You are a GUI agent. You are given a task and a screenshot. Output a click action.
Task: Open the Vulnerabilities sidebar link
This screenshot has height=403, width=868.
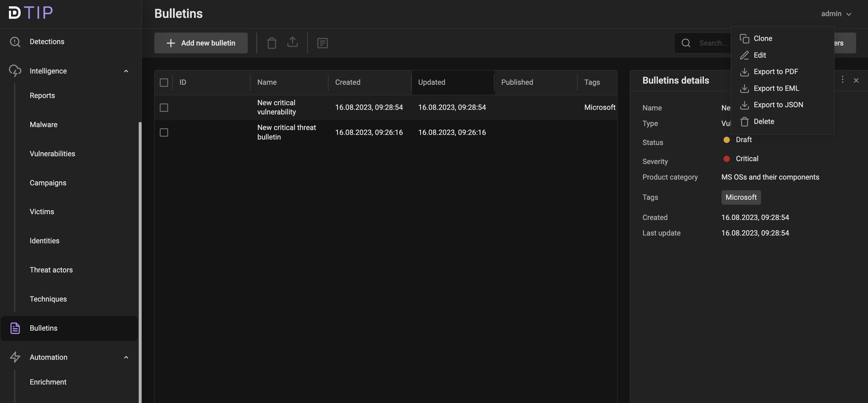pyautogui.click(x=52, y=153)
